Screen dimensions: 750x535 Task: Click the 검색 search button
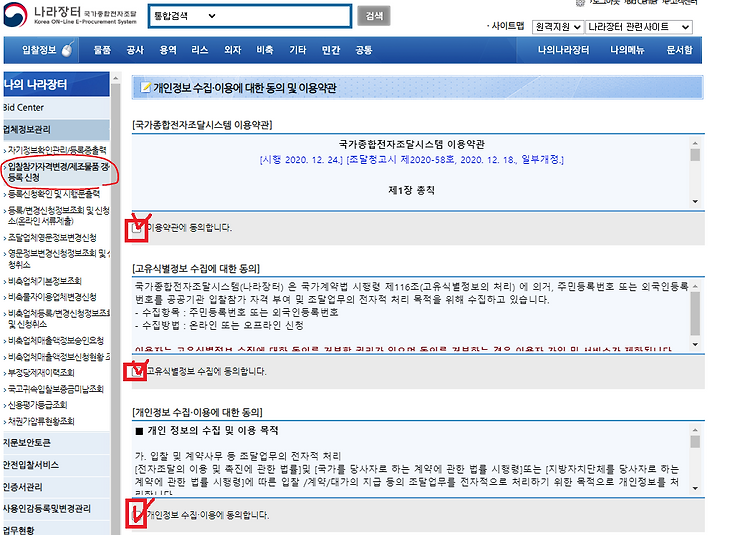pyautogui.click(x=374, y=16)
